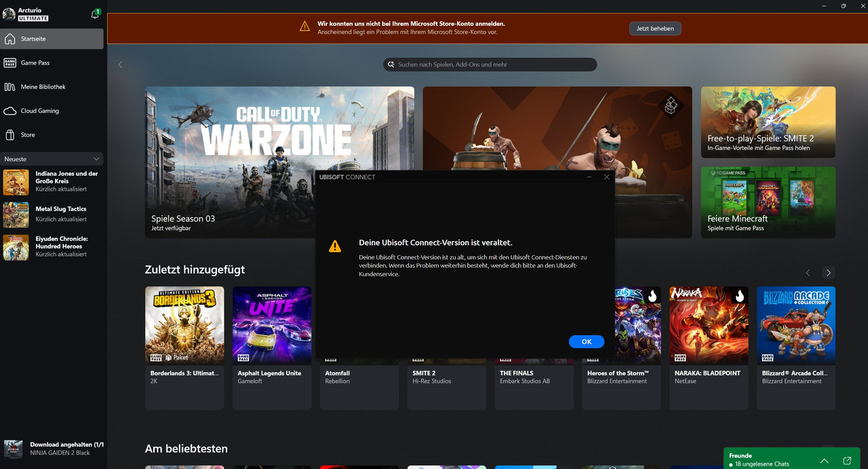The height and width of the screenshot is (469, 868).
Task: Click the Zuletzt hinzugefügt heading
Action: (195, 269)
